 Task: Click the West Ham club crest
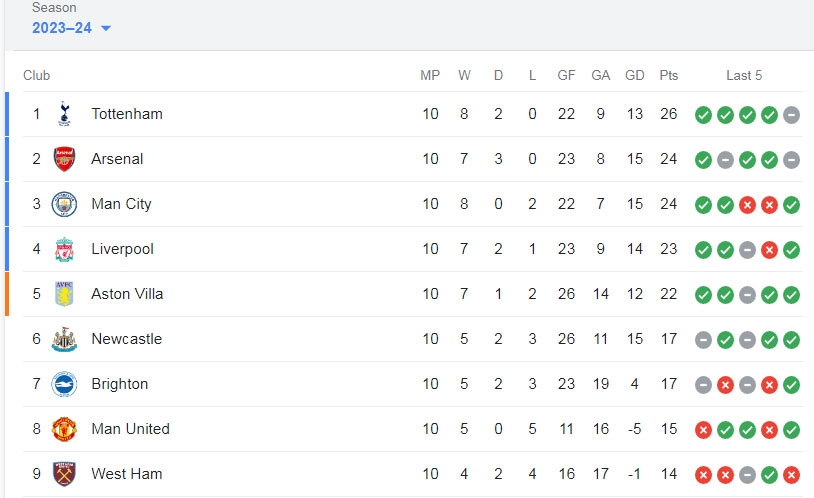64,474
